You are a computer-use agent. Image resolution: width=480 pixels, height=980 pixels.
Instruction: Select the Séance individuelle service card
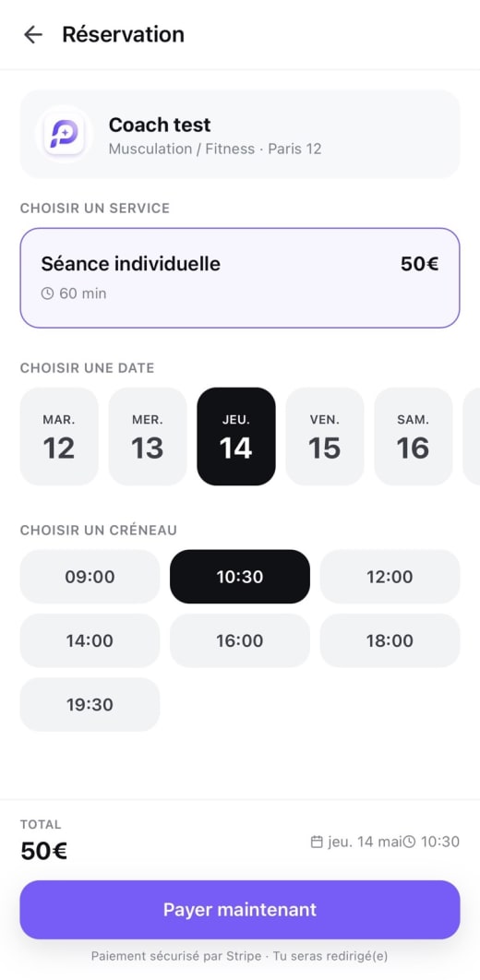[240, 278]
